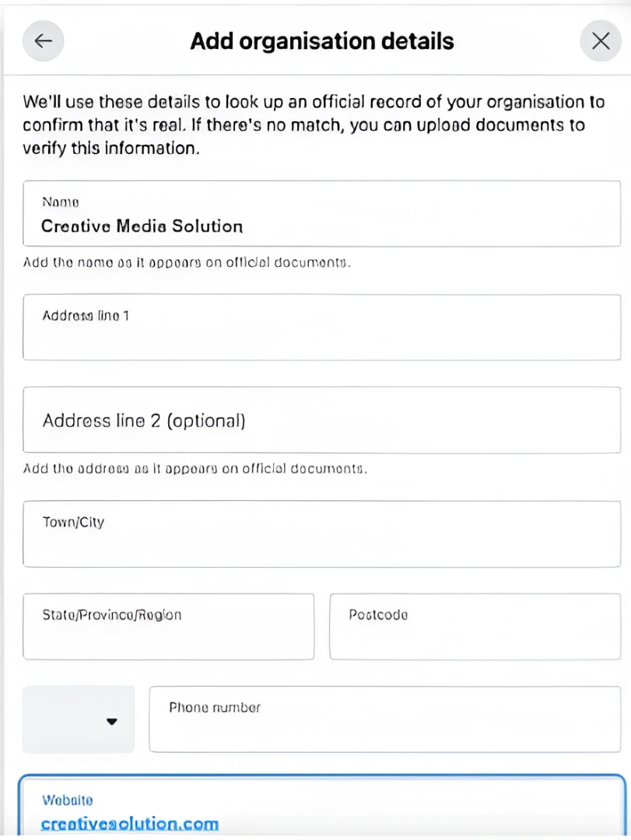Image resolution: width=631 pixels, height=840 pixels.
Task: Navigate back using the left arrow button
Action: click(x=43, y=40)
